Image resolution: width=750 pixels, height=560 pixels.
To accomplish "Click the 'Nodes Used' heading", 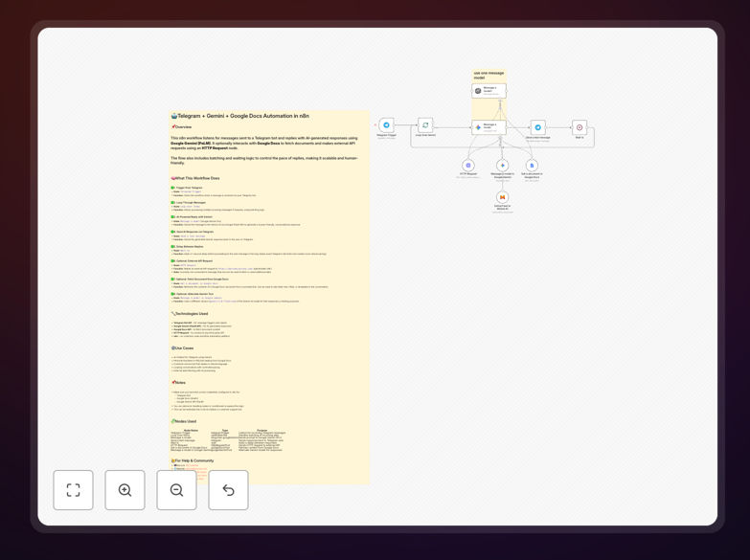I will (184, 421).
